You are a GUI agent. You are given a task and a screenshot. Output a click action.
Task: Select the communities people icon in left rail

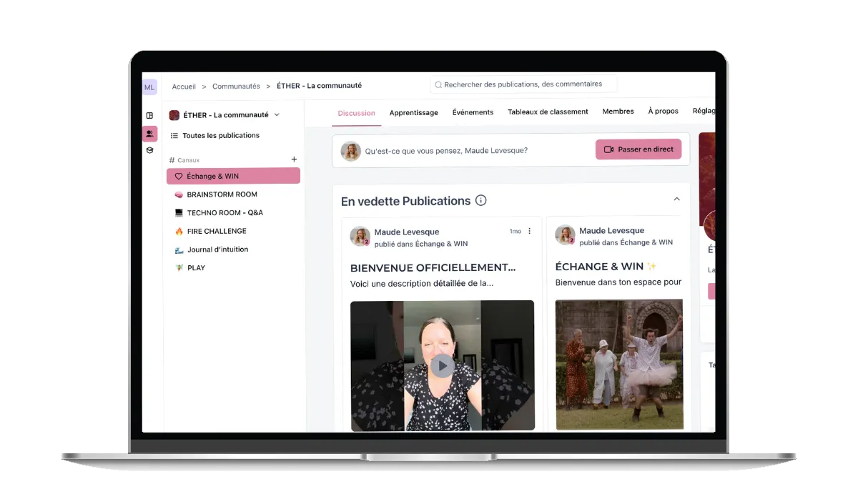pyautogui.click(x=149, y=134)
